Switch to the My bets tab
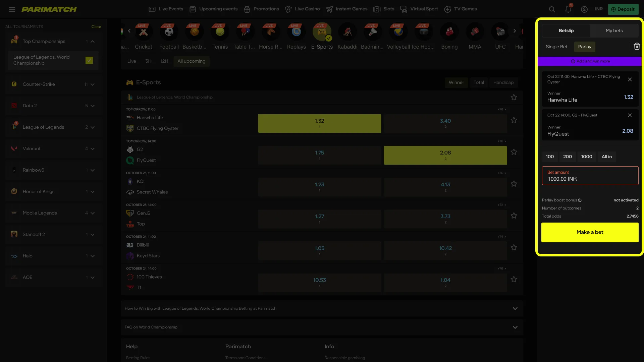This screenshot has height=362, width=644. (x=614, y=31)
